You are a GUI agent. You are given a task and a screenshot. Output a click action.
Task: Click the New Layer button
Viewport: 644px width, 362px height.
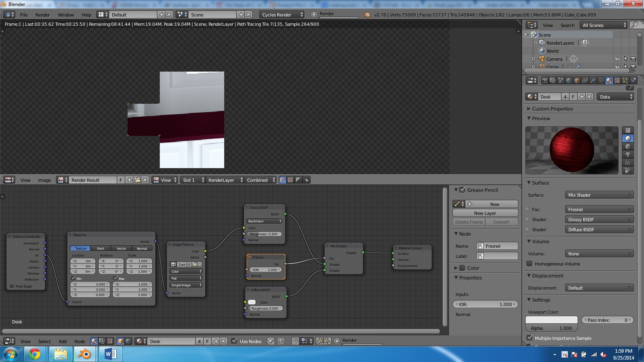point(485,213)
